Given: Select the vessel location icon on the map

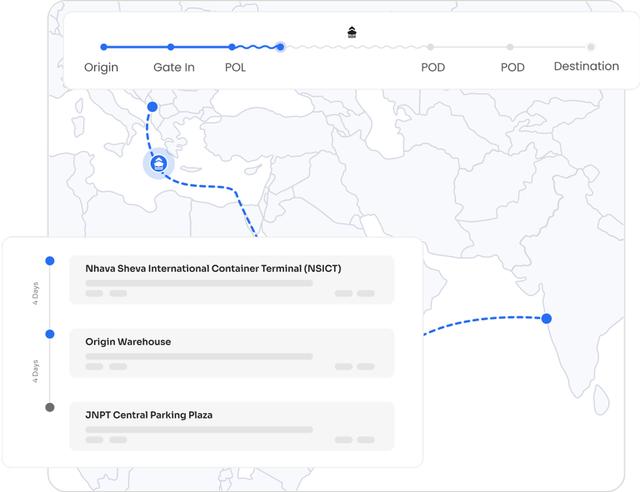Looking at the screenshot, I should click(x=158, y=164).
